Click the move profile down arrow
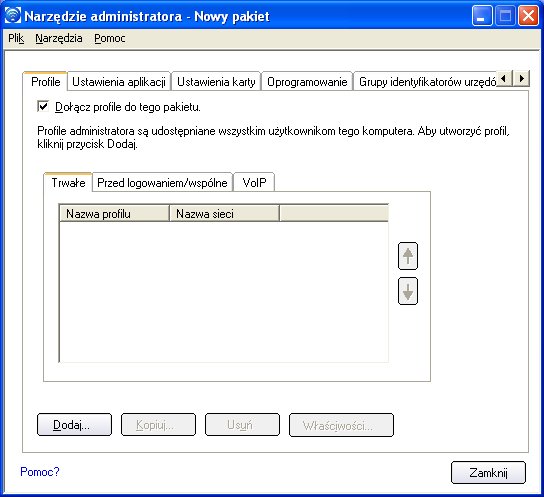The height and width of the screenshot is (497, 544). tap(408, 291)
